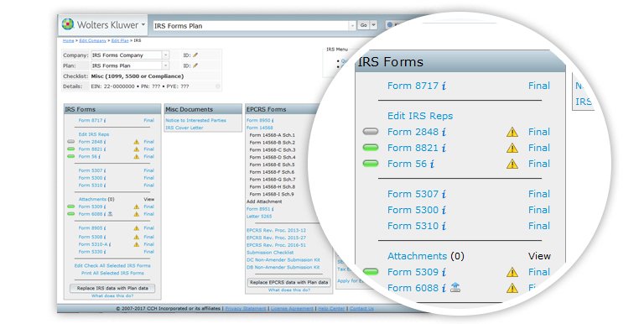Viewport: 644px width, 324px height.
Task: Click Form 6088 warning triangle in magnified view
Action: [x=512, y=288]
